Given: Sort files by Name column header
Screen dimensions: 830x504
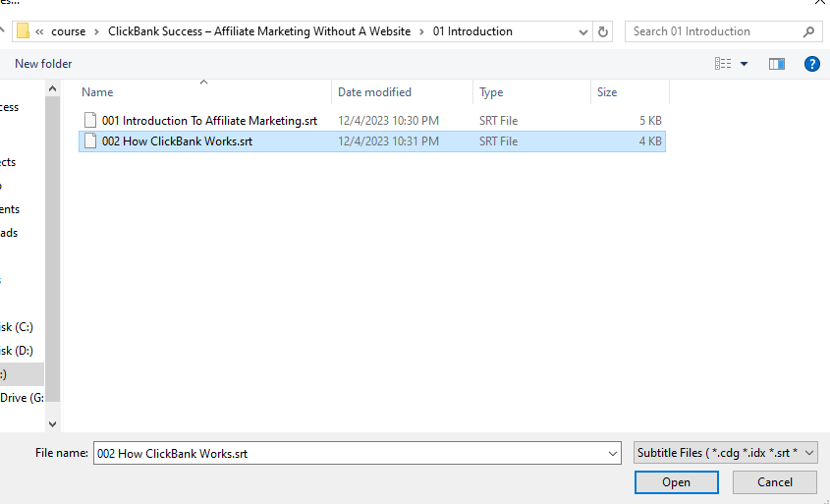Looking at the screenshot, I should [x=97, y=92].
